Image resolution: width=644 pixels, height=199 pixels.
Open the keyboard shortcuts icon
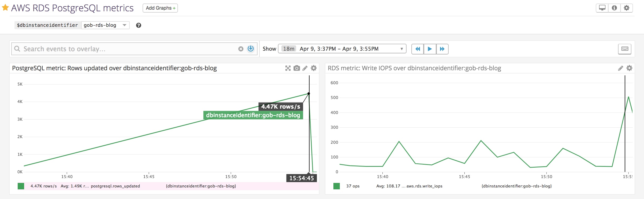pyautogui.click(x=625, y=49)
